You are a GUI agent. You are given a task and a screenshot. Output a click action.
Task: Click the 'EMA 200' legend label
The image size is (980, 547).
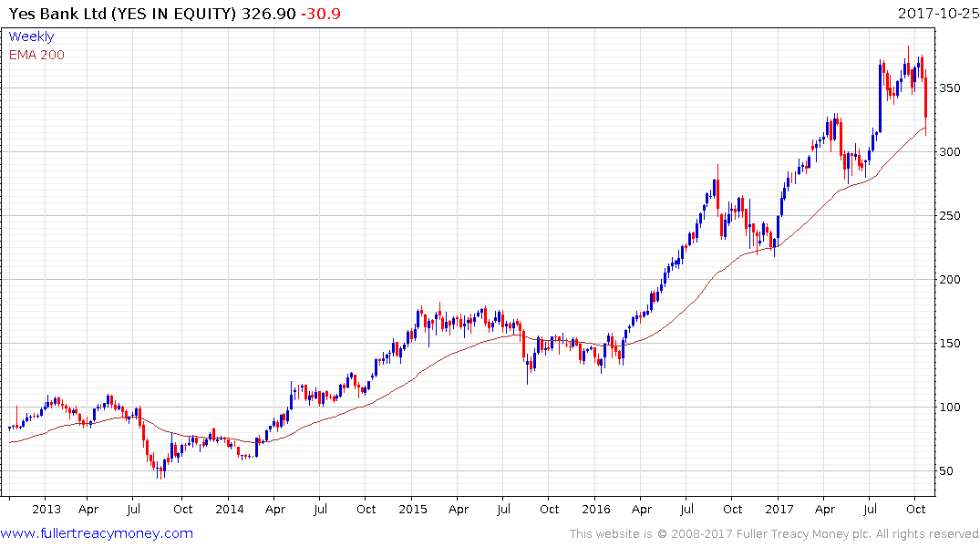[x=36, y=55]
